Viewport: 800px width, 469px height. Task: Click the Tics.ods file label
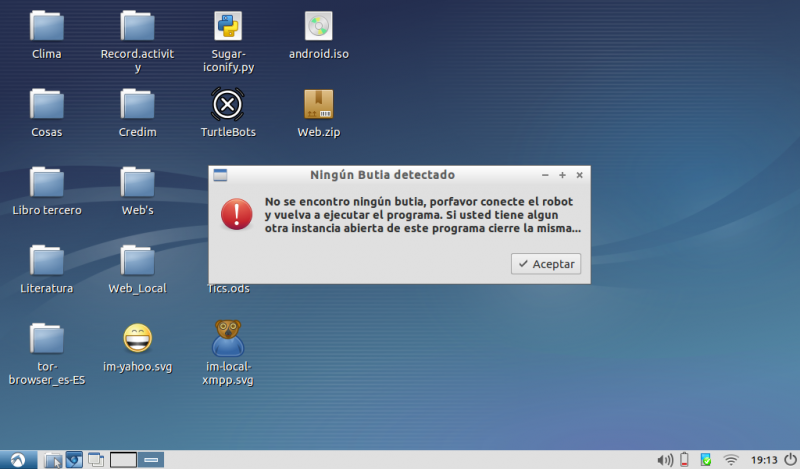[x=228, y=289]
